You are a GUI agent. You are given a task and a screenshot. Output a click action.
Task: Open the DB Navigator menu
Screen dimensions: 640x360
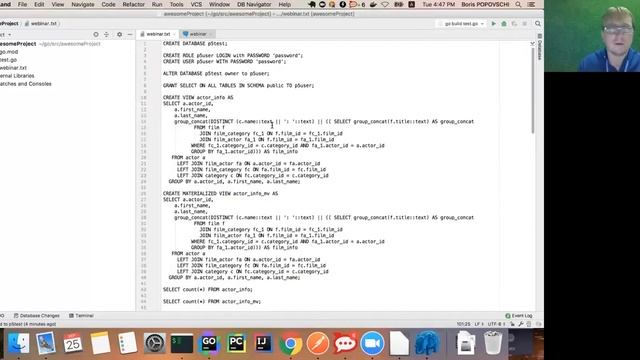click(254, 4)
